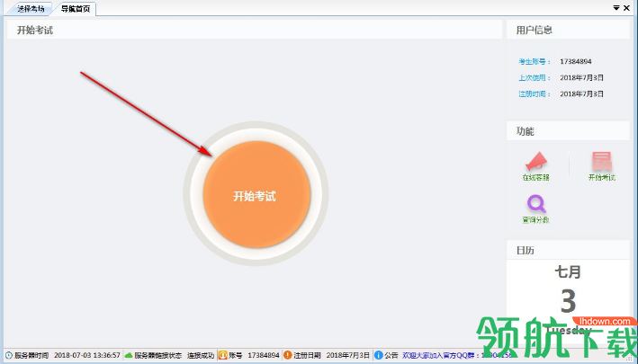The height and width of the screenshot is (364, 638).
Task: Click the 连接成功 status text
Action: pos(201,355)
